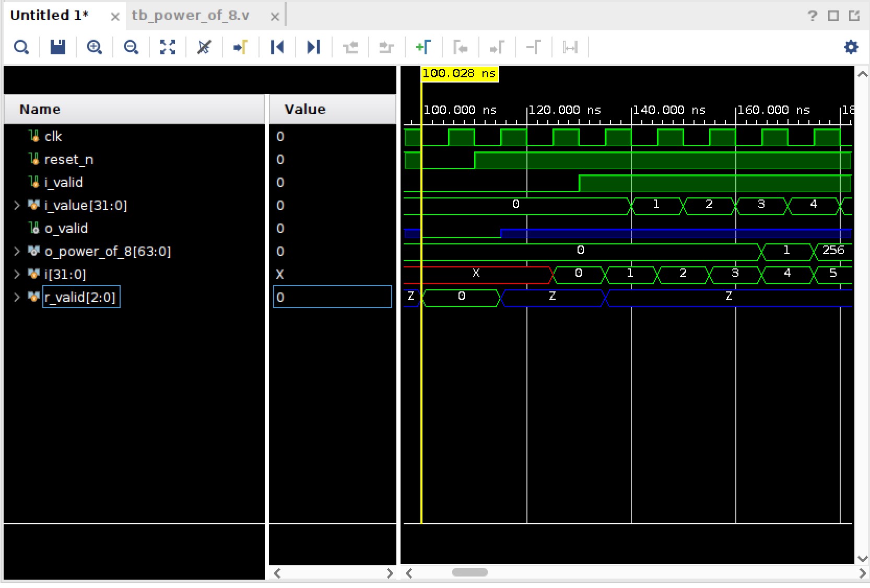The height and width of the screenshot is (588, 870).
Task: Close the tb_power_of_8.v tab
Action: click(x=275, y=17)
